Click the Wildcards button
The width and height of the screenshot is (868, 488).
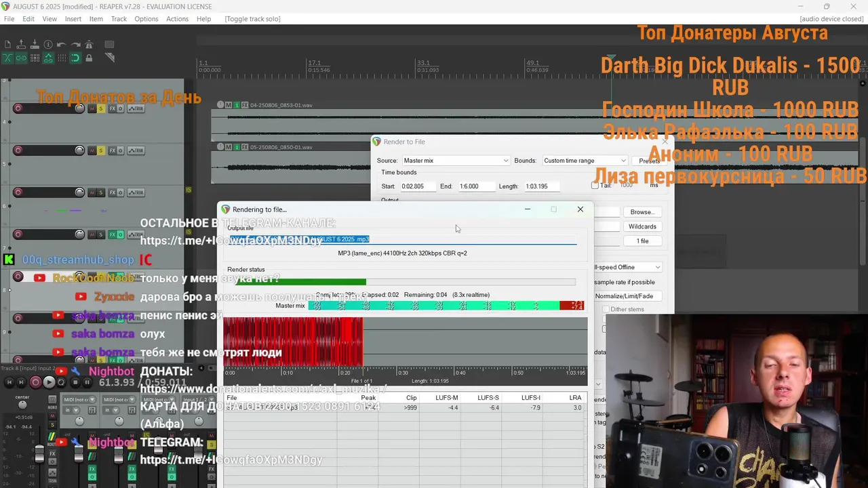[x=642, y=226]
